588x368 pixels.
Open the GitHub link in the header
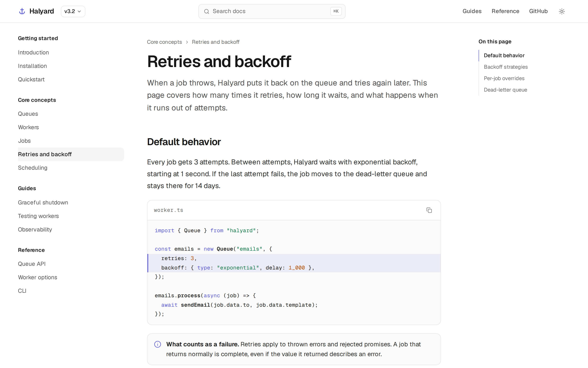coord(538,11)
